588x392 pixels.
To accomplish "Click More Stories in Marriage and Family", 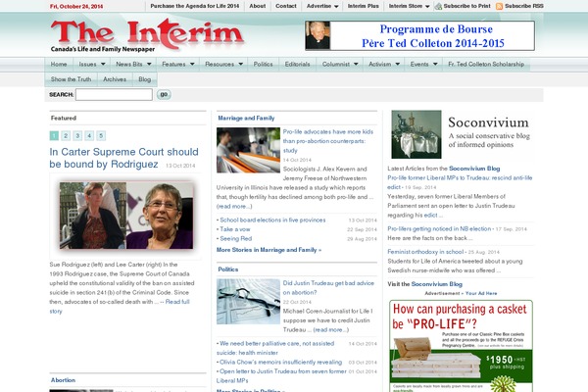I will pyautogui.click(x=269, y=250).
